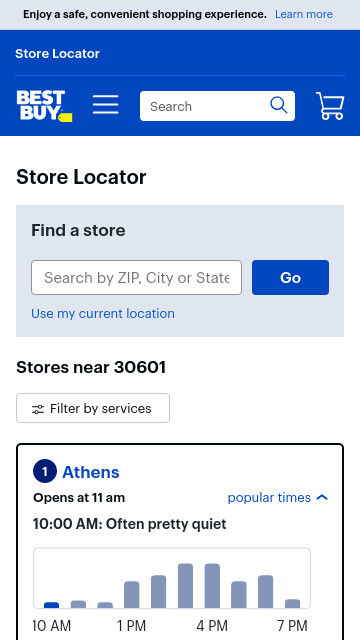The image size is (360, 640).
Task: Select the 7 PM bar in chart
Action: (x=292, y=604)
